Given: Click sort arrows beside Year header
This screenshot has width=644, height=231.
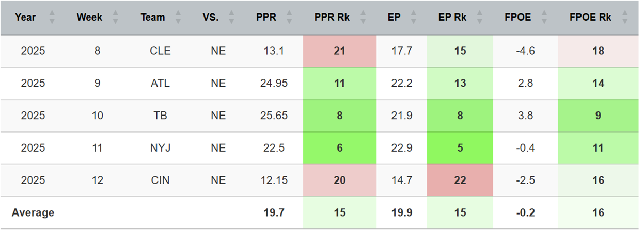Looking at the screenshot, I should click(52, 18).
